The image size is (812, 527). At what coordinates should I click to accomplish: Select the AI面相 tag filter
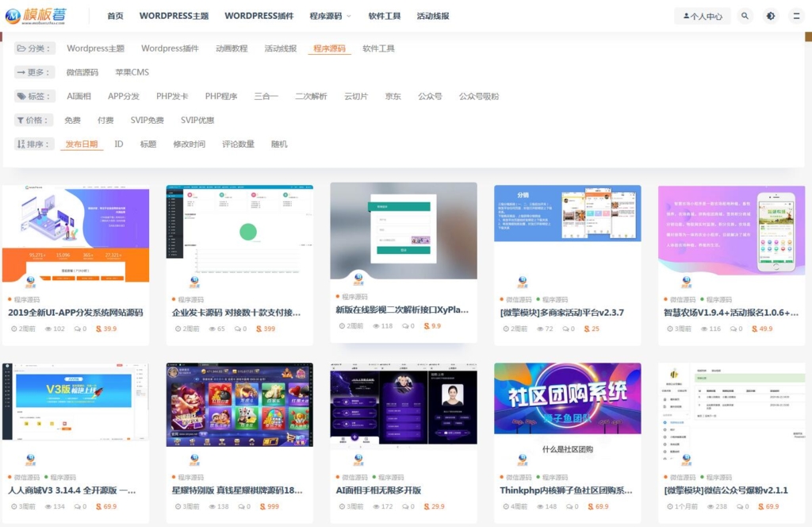click(x=79, y=96)
